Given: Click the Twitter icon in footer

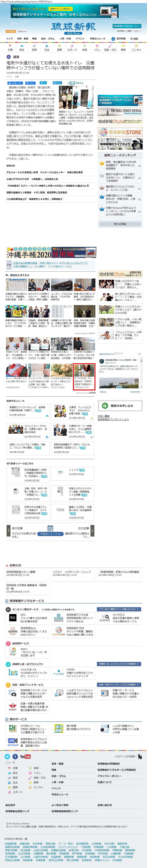Looking at the screenshot, I should (x=7, y=756).
